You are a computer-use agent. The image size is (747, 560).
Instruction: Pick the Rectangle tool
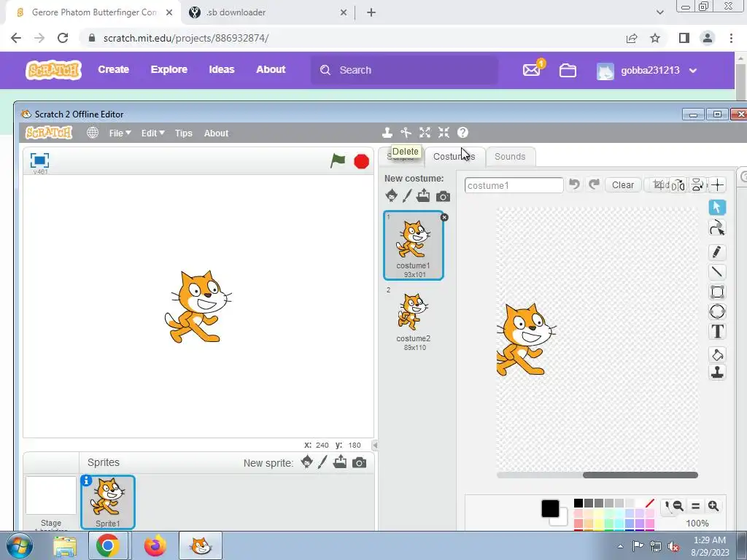coord(718,292)
